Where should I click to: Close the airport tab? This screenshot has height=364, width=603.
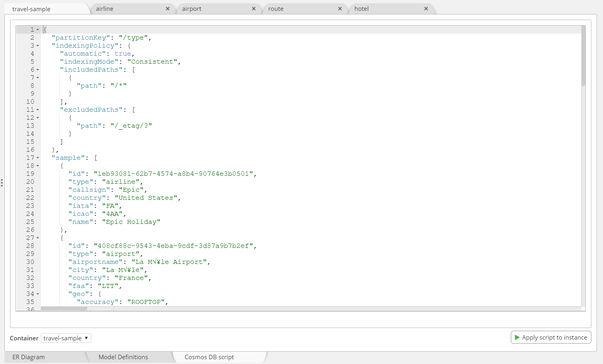(254, 9)
